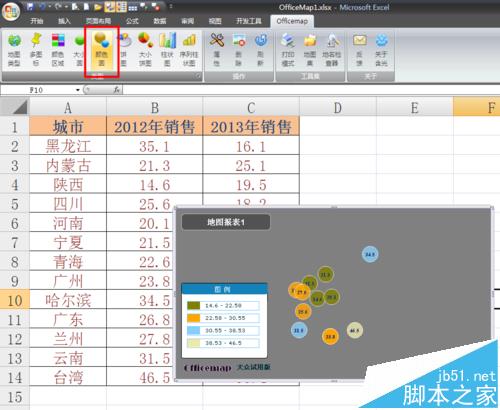Open the name box dropdown arrow
500x410 pixels.
78,90
